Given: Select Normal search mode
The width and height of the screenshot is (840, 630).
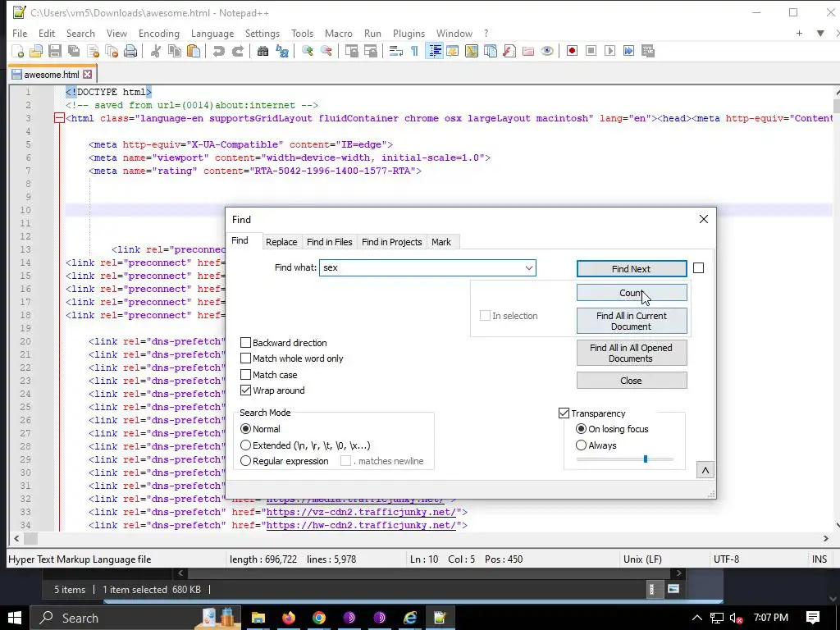Looking at the screenshot, I should tap(245, 429).
